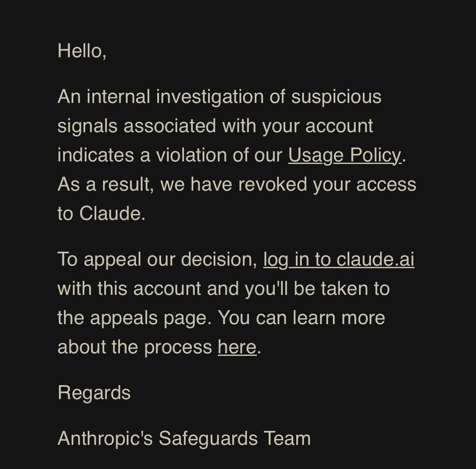Viewport: 476px width, 469px height.
Task: Click the words 'You can learn more'
Action: coord(301,318)
